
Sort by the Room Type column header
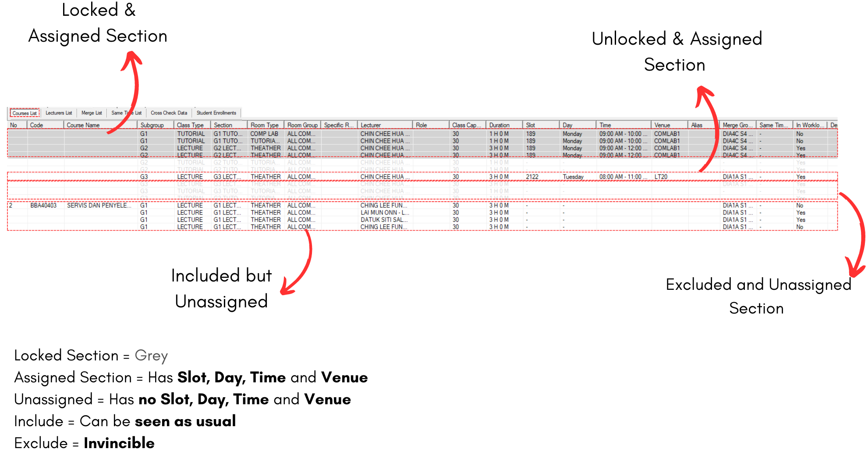pos(265,125)
